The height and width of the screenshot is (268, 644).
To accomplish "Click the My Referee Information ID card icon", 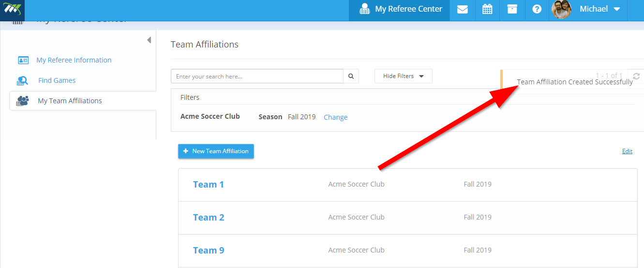I will click(23, 60).
